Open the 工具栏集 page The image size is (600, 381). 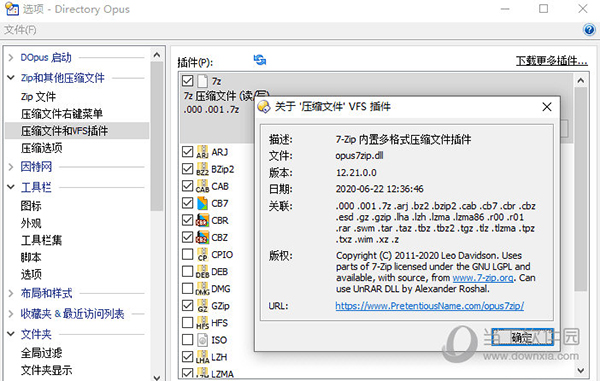coord(41,240)
